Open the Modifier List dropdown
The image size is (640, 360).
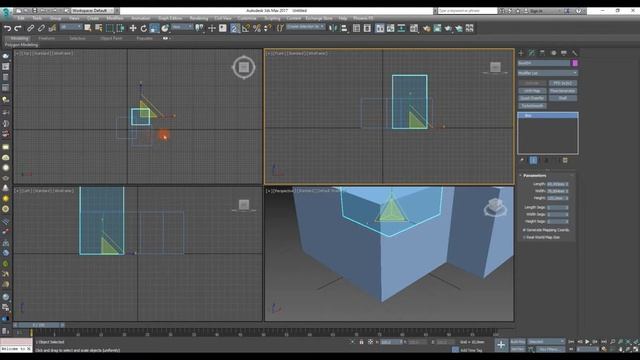tap(547, 73)
